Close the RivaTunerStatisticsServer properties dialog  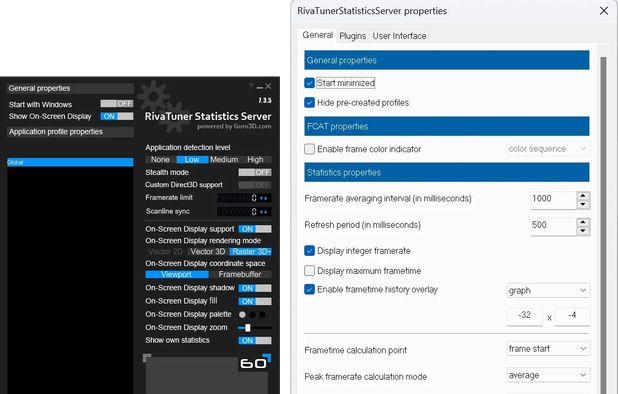click(604, 11)
